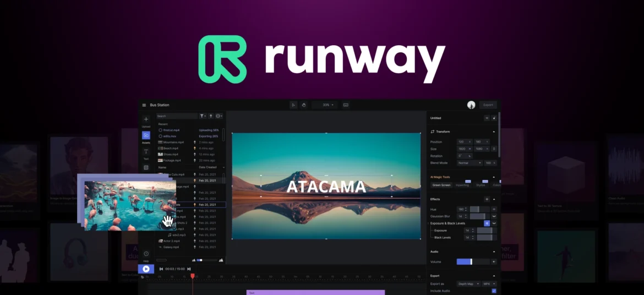Click the small thumbnails mountain icon
Viewport: 644px width, 295px height.
(x=194, y=260)
